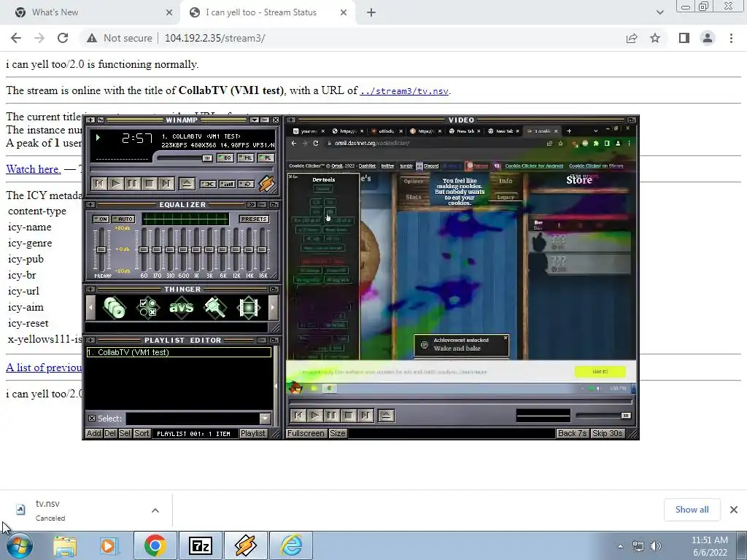The image size is (747, 560).
Task: Click next button in Video window
Action: click(x=365, y=416)
